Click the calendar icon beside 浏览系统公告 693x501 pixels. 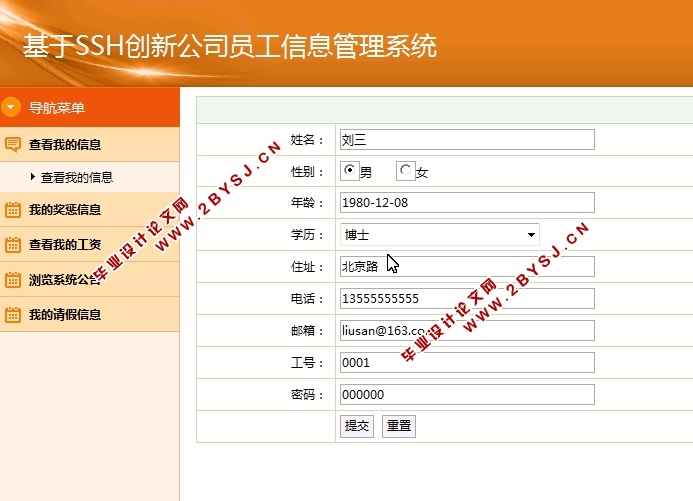pyautogui.click(x=13, y=279)
